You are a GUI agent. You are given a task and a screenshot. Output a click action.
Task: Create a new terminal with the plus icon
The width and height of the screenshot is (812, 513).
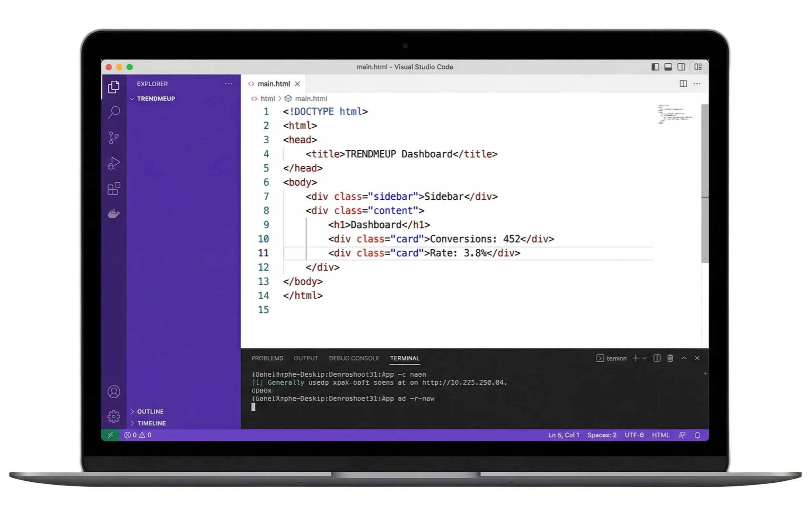pyautogui.click(x=636, y=358)
